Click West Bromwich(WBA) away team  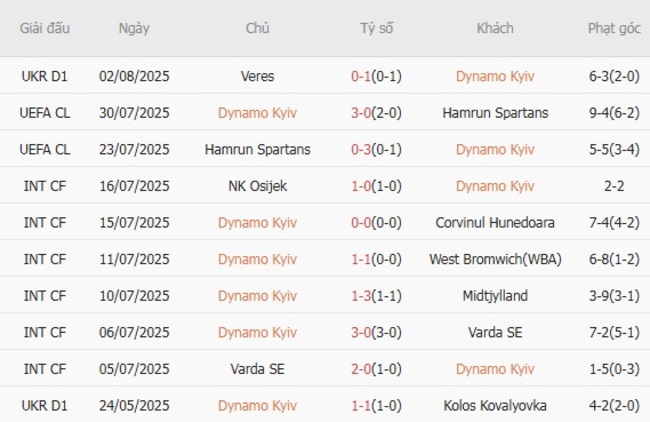pyautogui.click(x=495, y=259)
